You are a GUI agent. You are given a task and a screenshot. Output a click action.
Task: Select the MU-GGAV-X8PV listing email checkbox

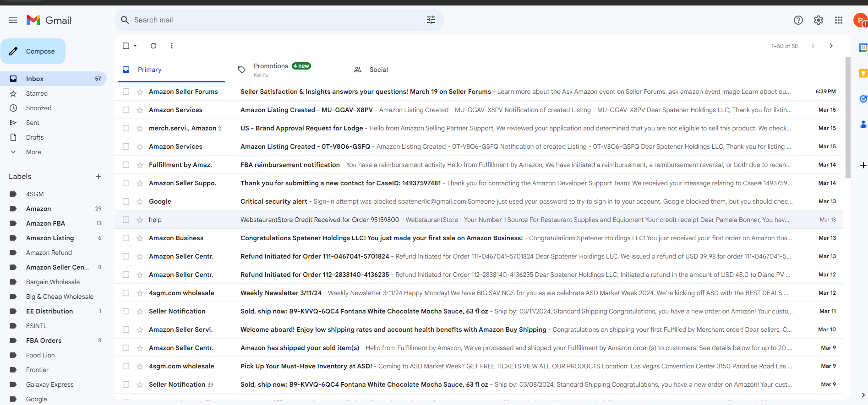pyautogui.click(x=126, y=110)
